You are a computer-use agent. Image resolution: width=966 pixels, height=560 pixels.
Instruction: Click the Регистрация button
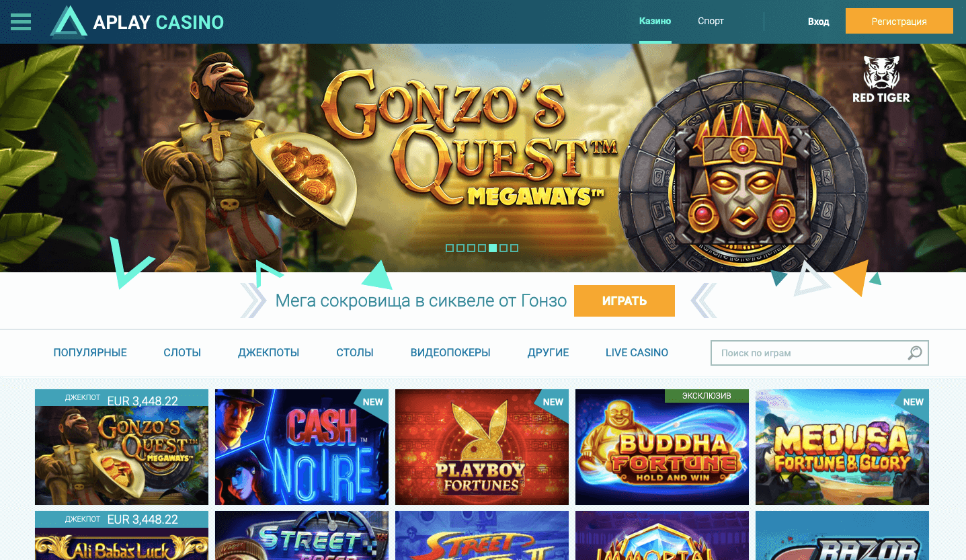pos(899,21)
